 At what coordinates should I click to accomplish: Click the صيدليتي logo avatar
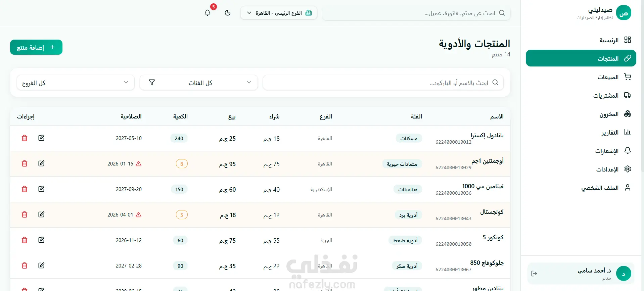pos(624,13)
